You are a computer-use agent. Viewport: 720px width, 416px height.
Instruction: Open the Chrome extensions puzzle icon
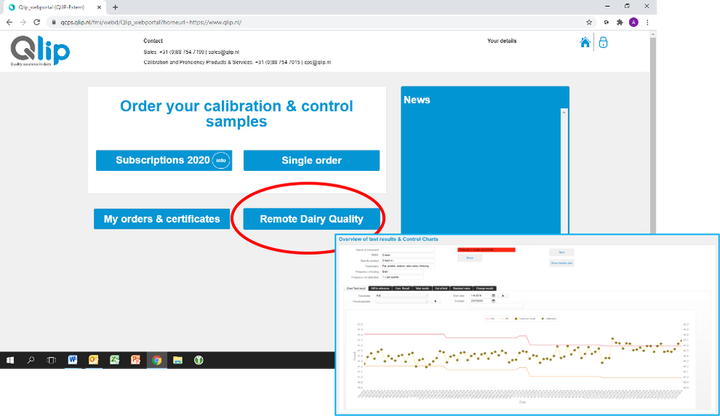click(619, 22)
